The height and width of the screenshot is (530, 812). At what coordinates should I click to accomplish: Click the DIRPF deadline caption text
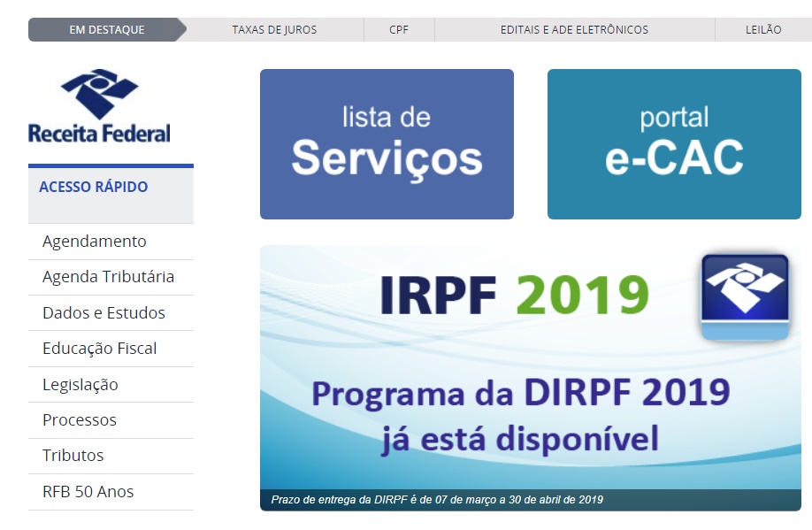[437, 500]
